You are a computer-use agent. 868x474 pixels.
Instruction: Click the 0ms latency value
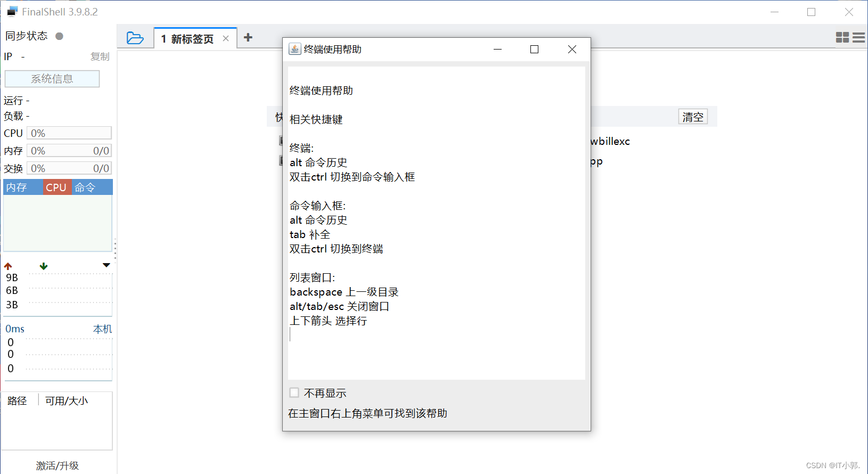15,329
